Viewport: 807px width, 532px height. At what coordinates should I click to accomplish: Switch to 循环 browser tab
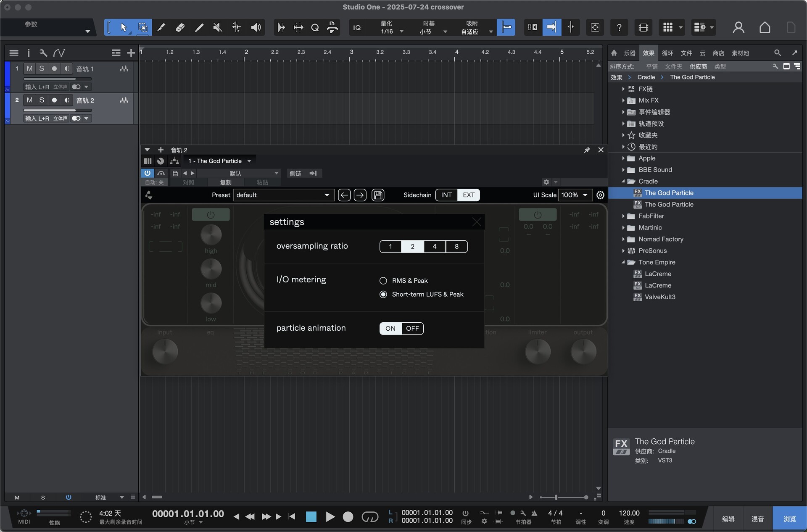[x=667, y=53]
